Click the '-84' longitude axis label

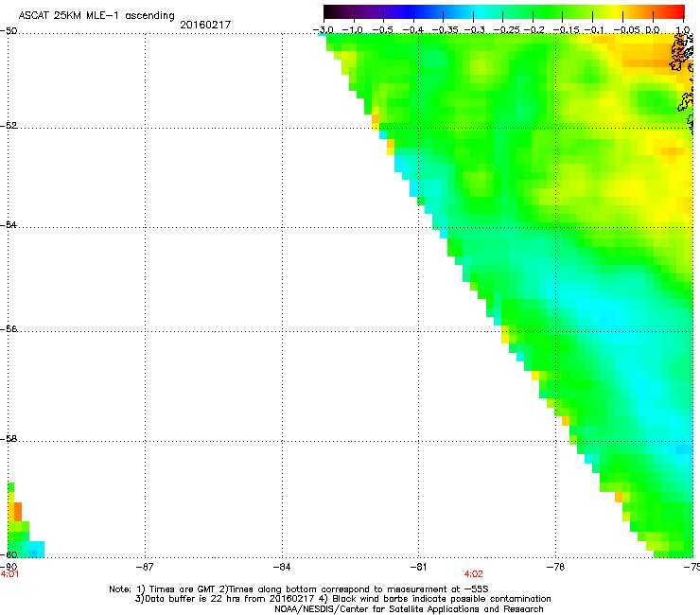click(282, 567)
